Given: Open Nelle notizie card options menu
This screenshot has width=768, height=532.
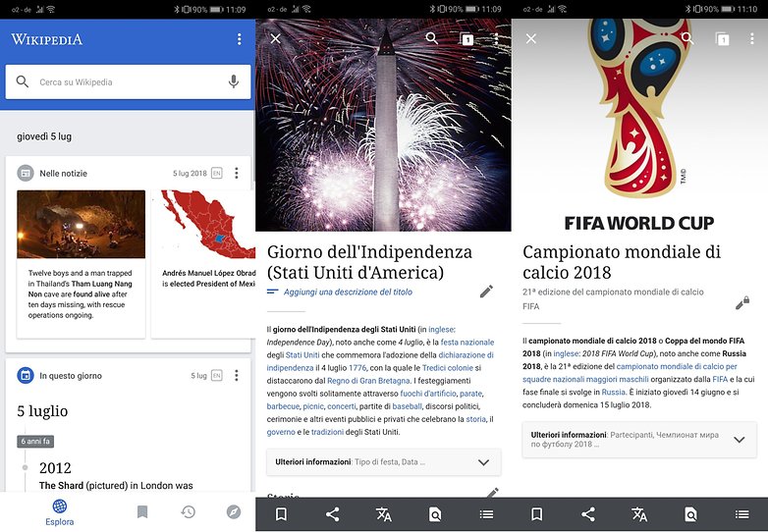Looking at the screenshot, I should click(x=237, y=173).
